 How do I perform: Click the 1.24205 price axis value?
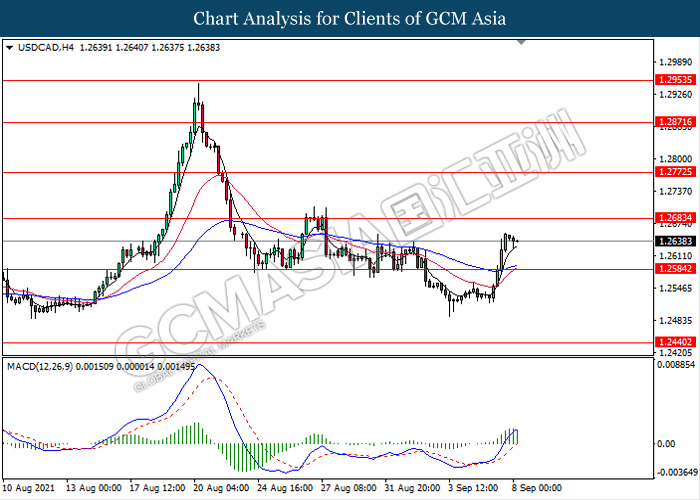click(676, 353)
